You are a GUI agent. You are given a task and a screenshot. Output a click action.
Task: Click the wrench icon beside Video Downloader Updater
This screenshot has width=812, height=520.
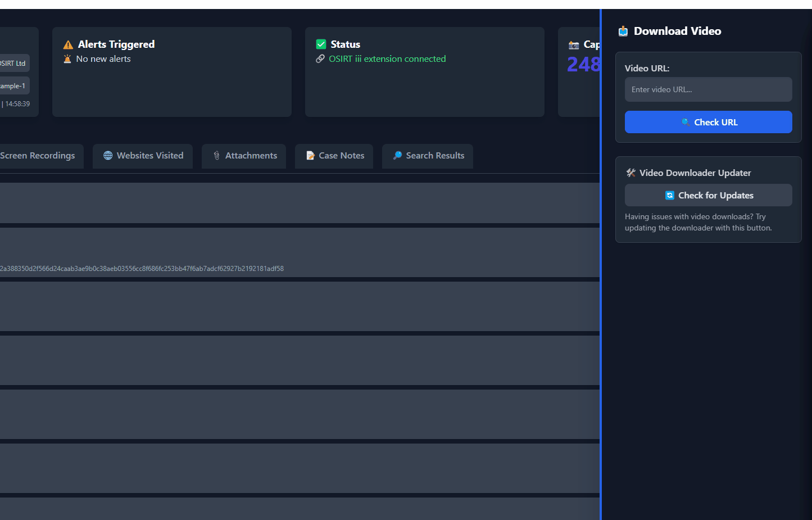pyautogui.click(x=630, y=173)
